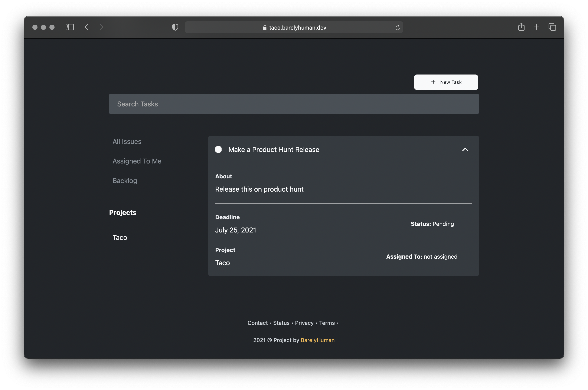Follow the BarelyHuman link
This screenshot has height=390, width=588.
point(317,340)
